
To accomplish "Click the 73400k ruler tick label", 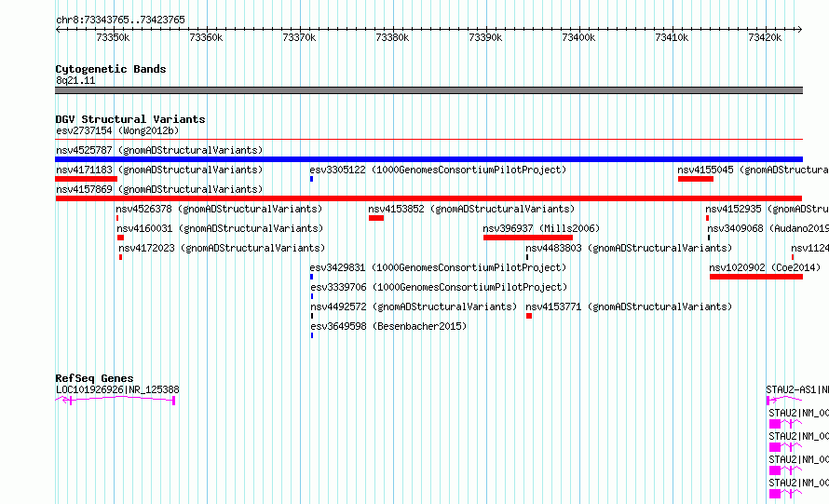I will (578, 37).
